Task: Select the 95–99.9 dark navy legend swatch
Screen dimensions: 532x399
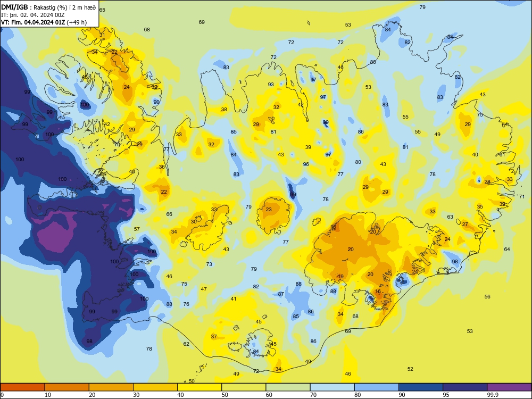Action: point(465,387)
